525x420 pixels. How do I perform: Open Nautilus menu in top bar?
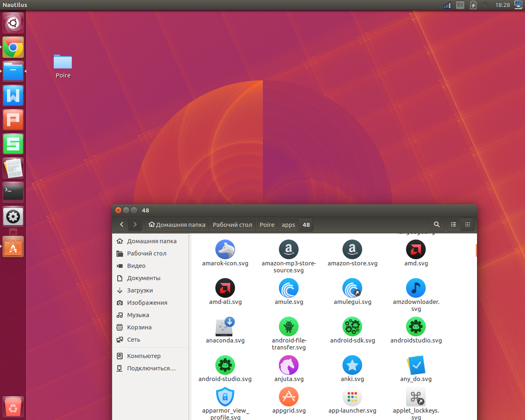(x=15, y=5)
